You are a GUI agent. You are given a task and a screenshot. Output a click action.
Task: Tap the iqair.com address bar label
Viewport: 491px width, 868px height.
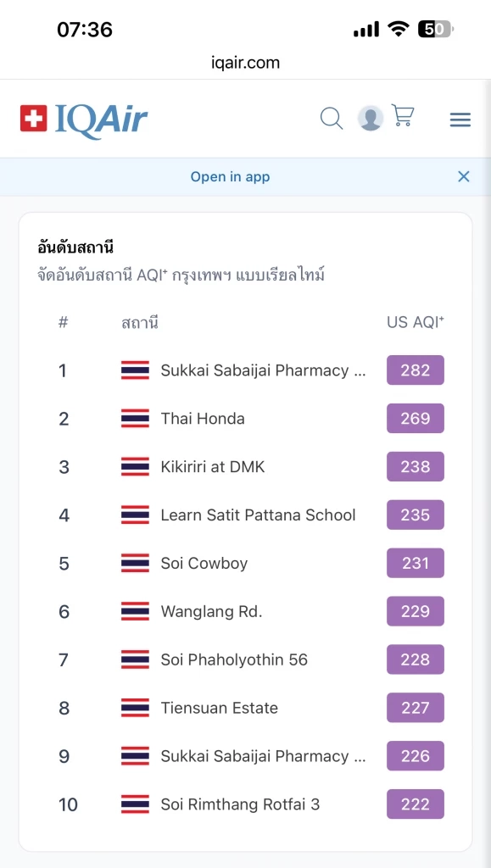(245, 63)
